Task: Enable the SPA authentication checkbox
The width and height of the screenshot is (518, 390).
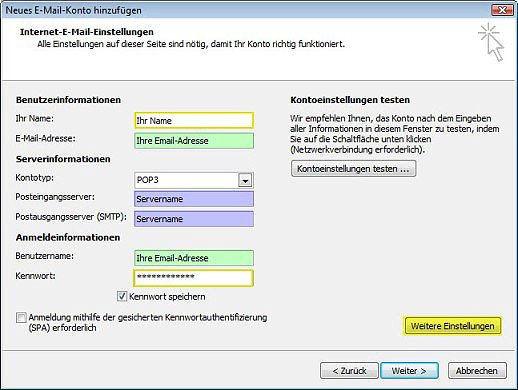Action: pos(21,317)
